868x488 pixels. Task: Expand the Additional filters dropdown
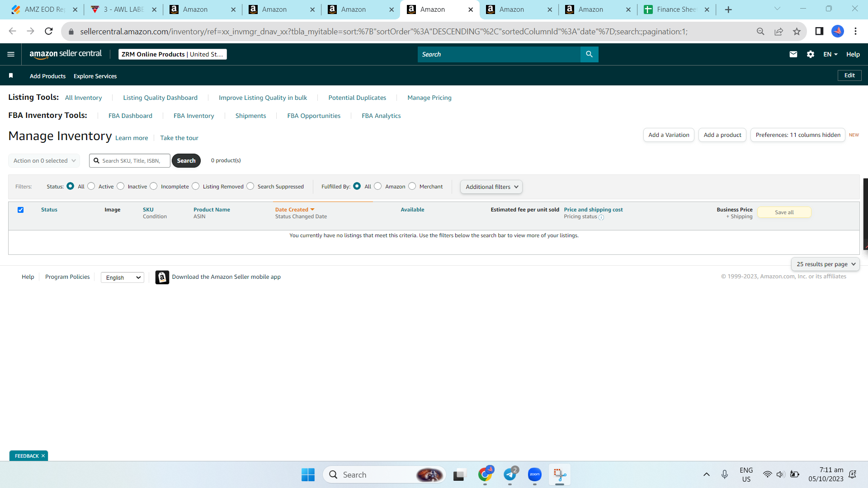point(491,187)
